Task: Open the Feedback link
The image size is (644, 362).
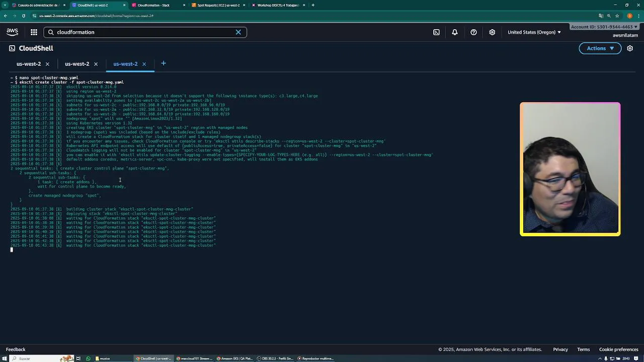Action: 16,349
